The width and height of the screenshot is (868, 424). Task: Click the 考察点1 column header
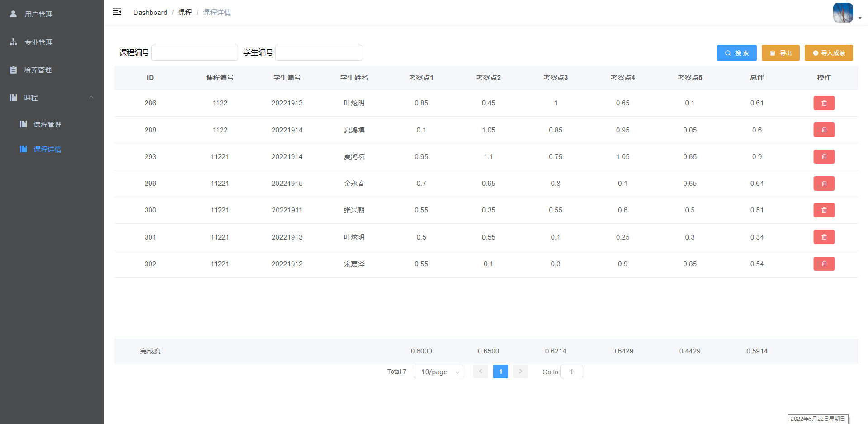421,78
